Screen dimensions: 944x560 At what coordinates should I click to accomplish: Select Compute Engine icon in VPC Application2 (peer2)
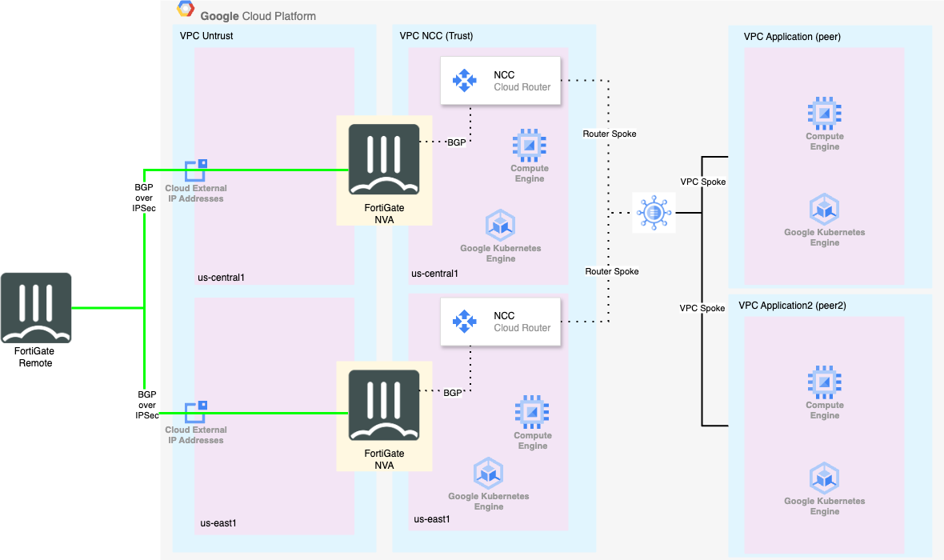[x=824, y=382]
